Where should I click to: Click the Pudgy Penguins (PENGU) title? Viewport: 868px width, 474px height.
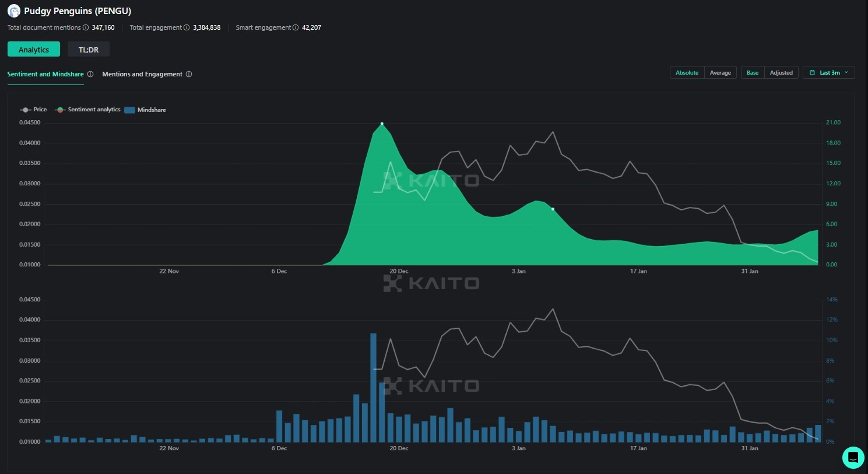78,11
